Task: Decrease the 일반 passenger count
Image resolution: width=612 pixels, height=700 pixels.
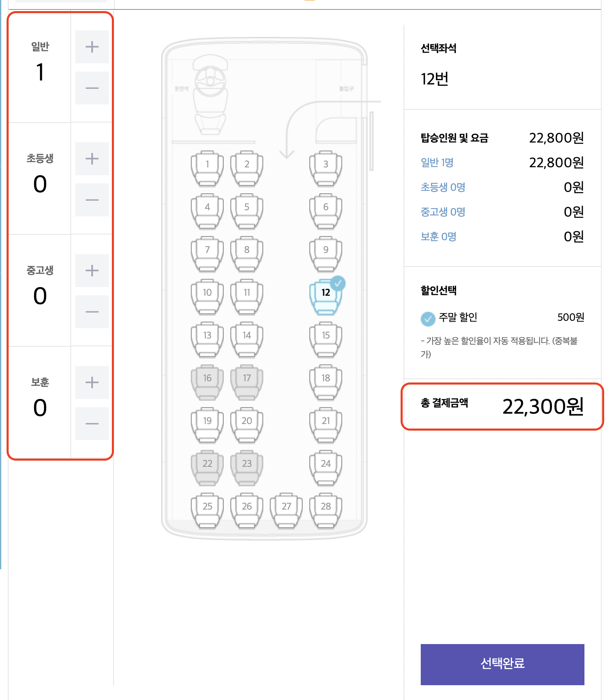Action: click(x=92, y=88)
